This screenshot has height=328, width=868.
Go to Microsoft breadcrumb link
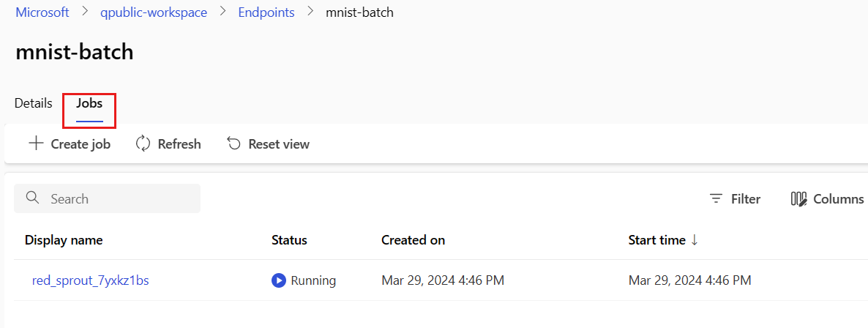coord(42,12)
